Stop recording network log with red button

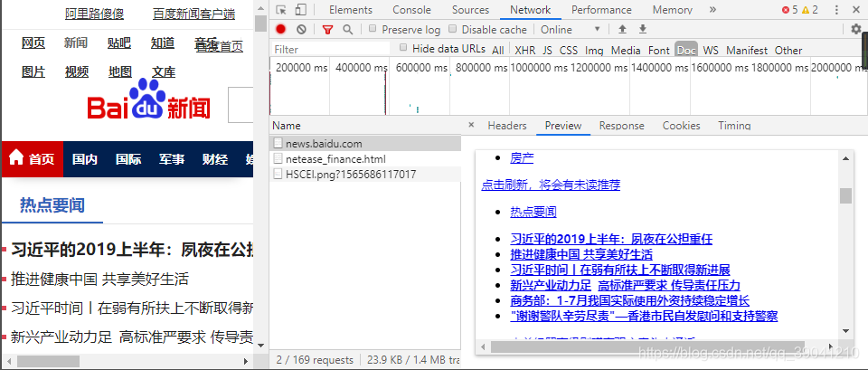pos(281,29)
